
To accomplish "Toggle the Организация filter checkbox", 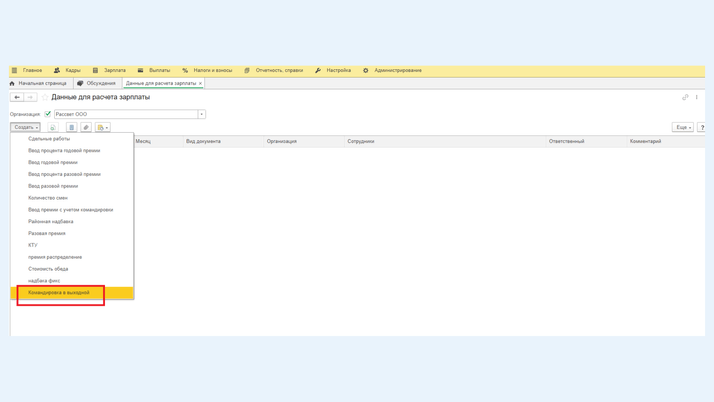I will [48, 114].
